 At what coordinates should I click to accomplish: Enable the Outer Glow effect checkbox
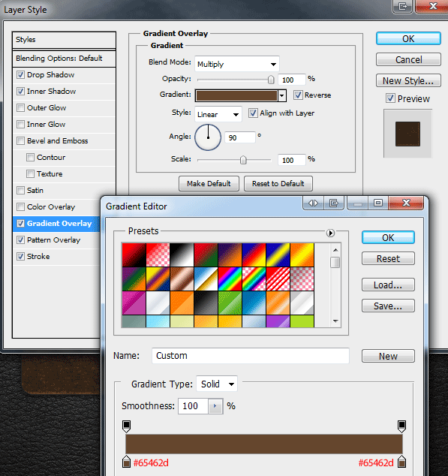(x=21, y=108)
